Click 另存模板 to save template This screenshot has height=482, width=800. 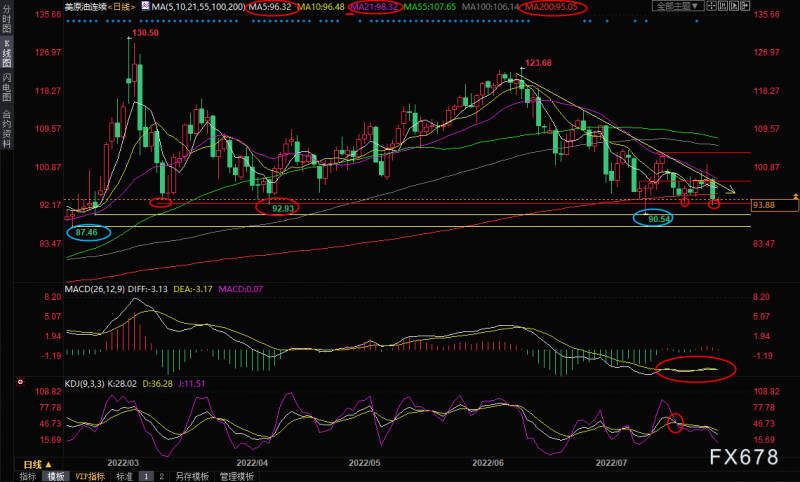[192, 476]
